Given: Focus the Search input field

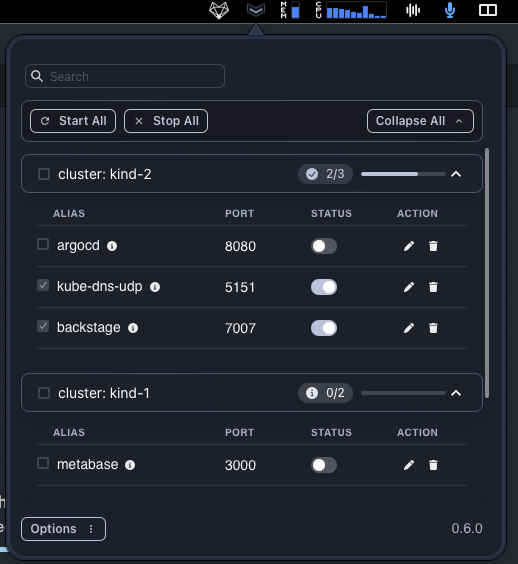Looking at the screenshot, I should [125, 76].
